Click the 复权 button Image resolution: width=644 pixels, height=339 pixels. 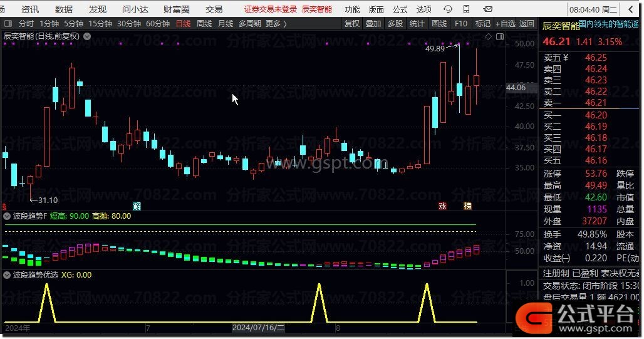(351, 24)
